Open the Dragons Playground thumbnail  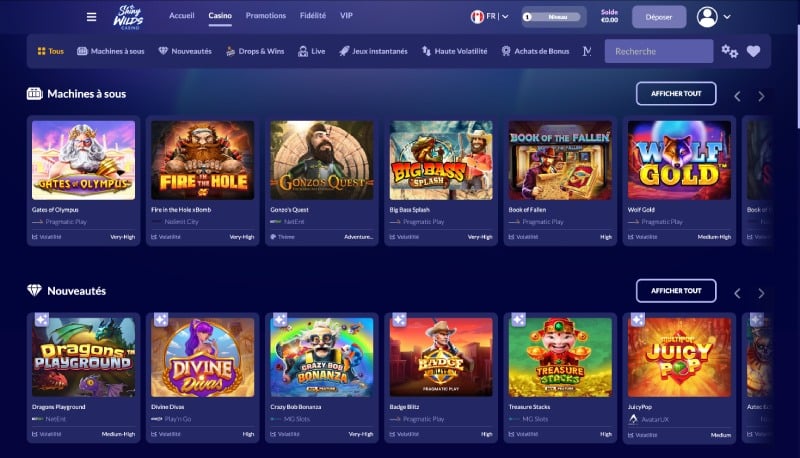[84, 358]
